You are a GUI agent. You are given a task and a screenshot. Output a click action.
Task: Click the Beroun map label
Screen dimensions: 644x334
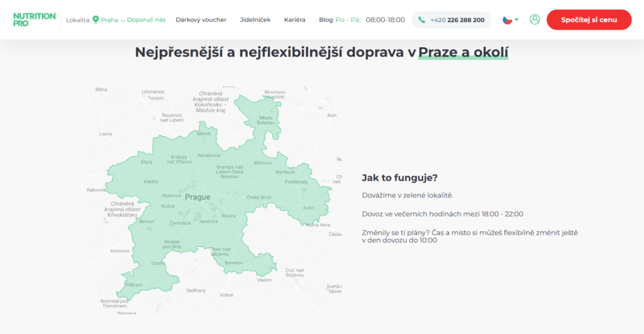click(146, 221)
